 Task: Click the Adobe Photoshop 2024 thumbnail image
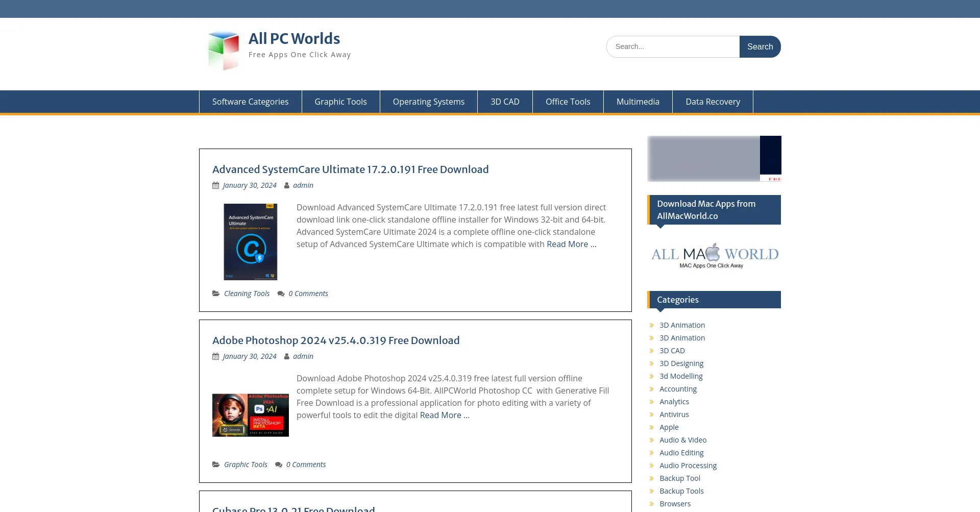click(x=250, y=415)
